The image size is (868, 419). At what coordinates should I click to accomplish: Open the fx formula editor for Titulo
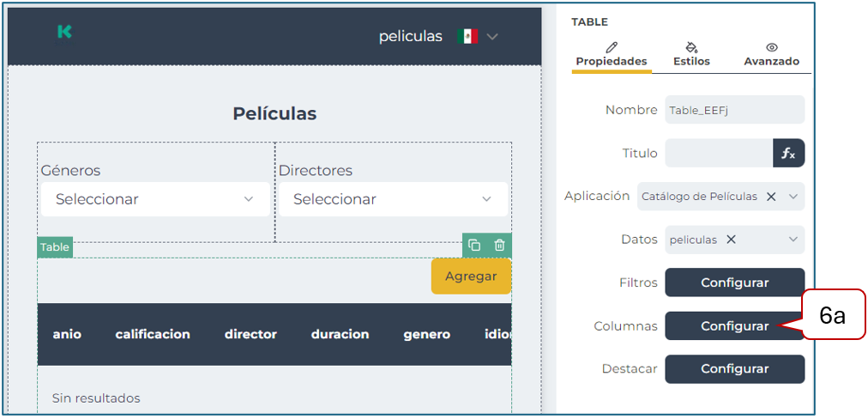tap(788, 153)
